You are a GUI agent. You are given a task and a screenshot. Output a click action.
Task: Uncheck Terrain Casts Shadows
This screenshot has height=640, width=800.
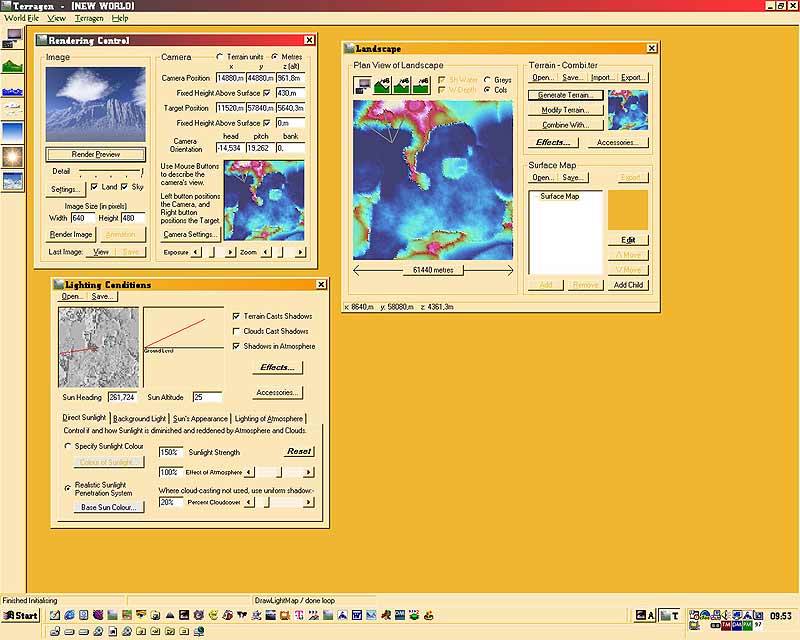(236, 316)
